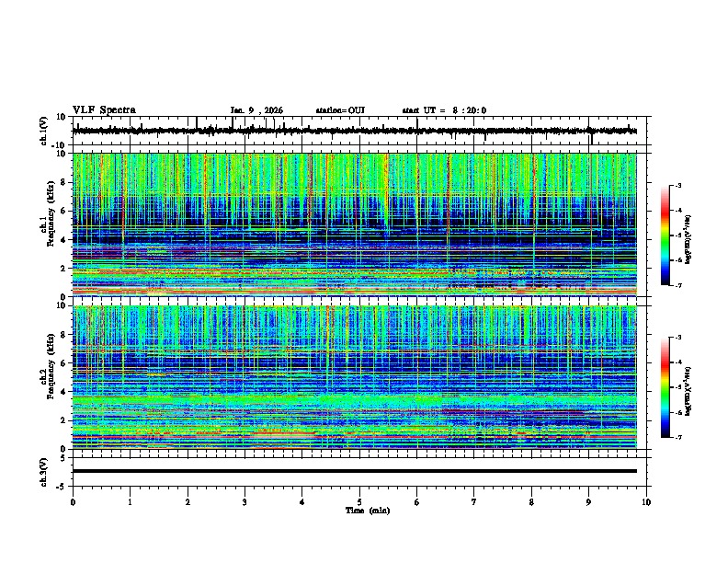Click the "station=OUJ" header label
The width and height of the screenshot is (728, 563).
(x=340, y=110)
